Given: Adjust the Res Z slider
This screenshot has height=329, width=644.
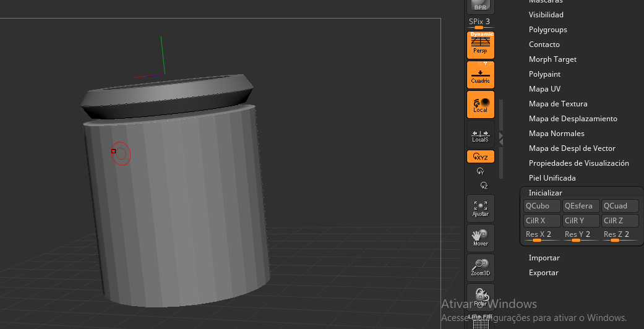Looking at the screenshot, I should pyautogui.click(x=620, y=236).
